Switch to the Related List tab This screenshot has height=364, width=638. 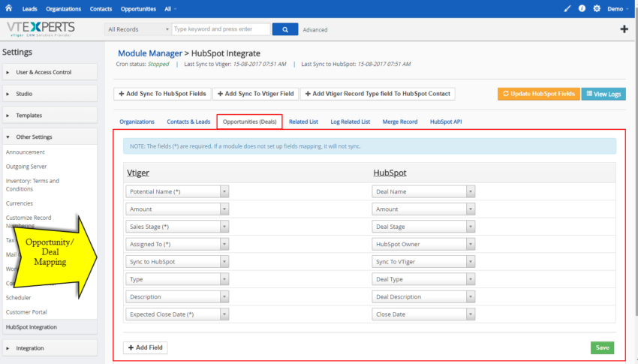[x=303, y=122]
